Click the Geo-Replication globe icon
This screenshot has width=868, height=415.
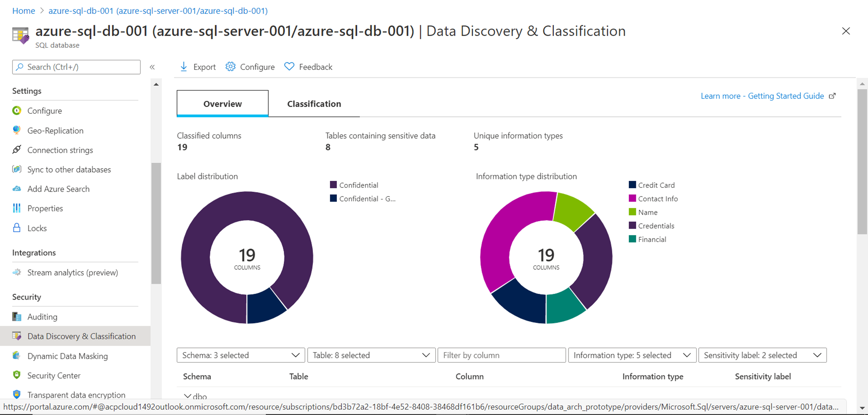[16, 130]
